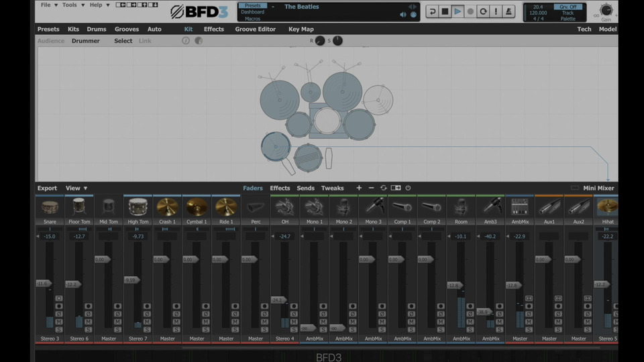This screenshot has height=362, width=644.
Task: Toggle the Mini Mixer checkbox
Action: [575, 188]
